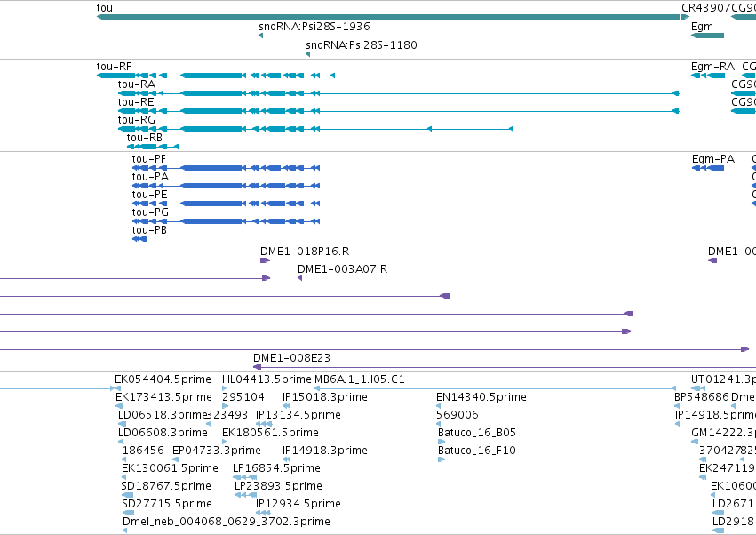Select the tou-RA transcript label
This screenshot has height=535, width=756.
[x=137, y=84]
